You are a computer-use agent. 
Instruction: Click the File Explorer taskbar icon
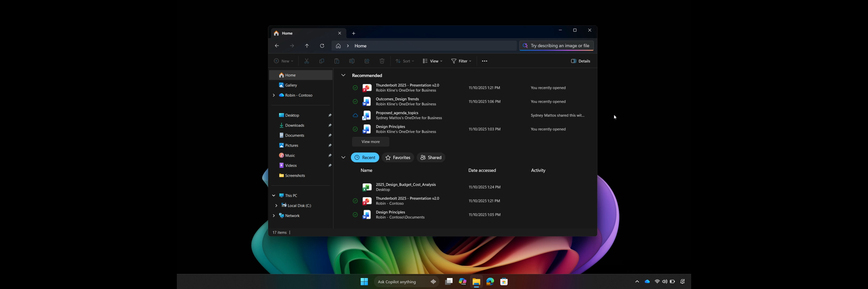(476, 282)
